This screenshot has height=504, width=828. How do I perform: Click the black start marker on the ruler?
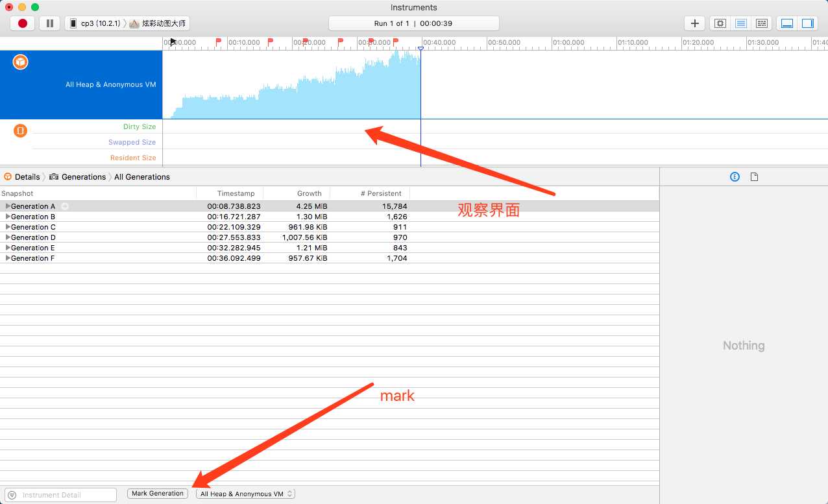[173, 42]
